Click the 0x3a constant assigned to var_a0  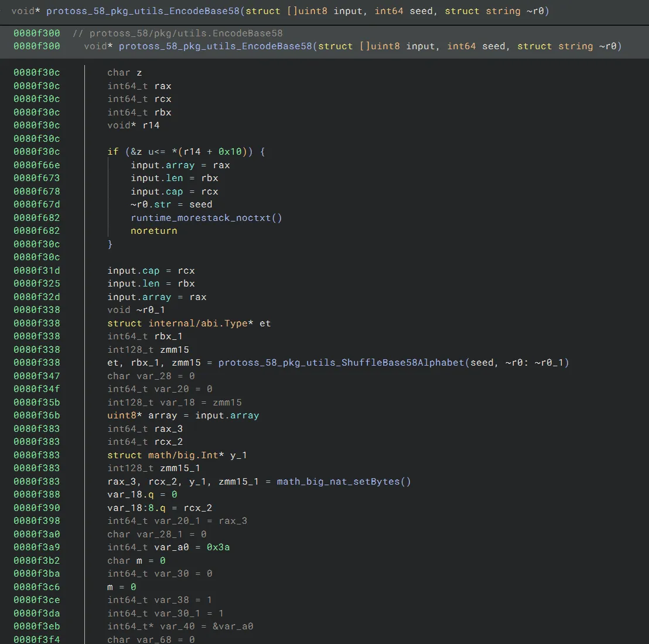pyautogui.click(x=218, y=547)
